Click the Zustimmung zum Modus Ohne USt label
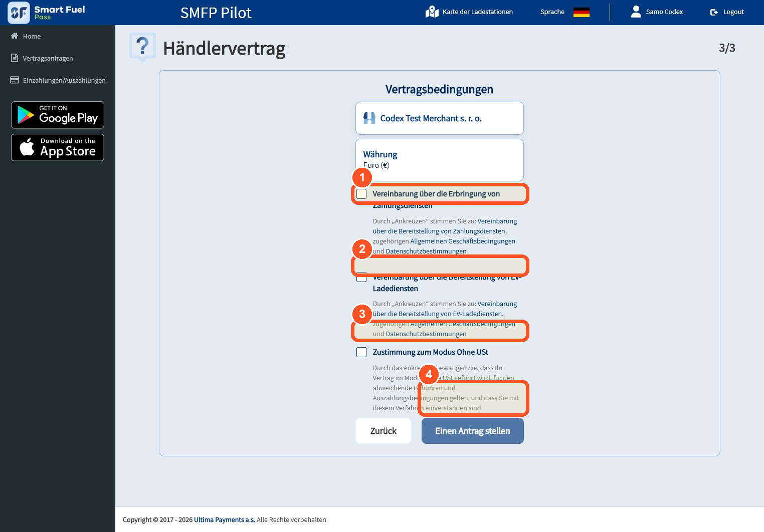The width and height of the screenshot is (764, 532). pyautogui.click(x=430, y=352)
